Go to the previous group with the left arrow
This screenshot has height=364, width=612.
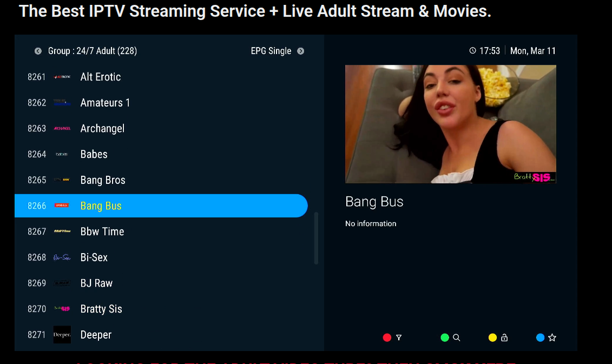[38, 51]
